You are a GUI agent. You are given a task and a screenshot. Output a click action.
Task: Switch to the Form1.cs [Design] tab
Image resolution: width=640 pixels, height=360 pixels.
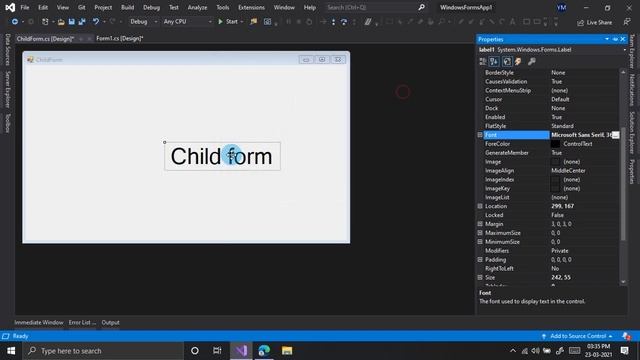(x=120, y=38)
